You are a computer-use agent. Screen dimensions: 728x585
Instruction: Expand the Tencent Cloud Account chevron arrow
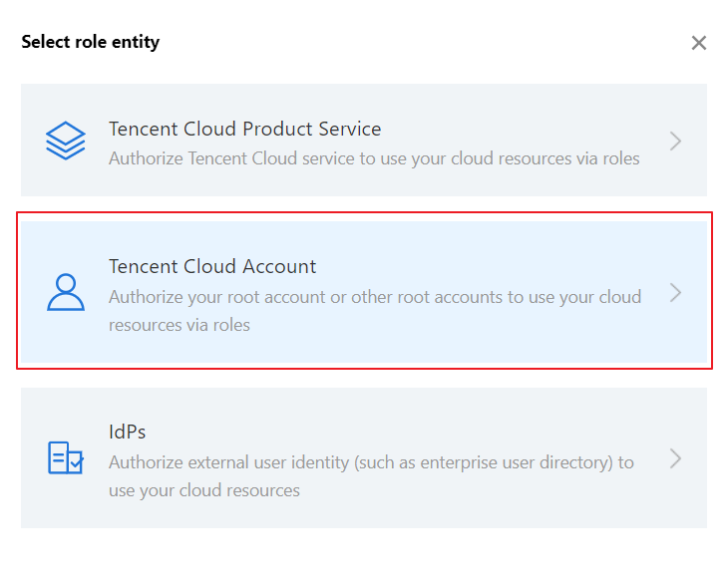point(675,292)
